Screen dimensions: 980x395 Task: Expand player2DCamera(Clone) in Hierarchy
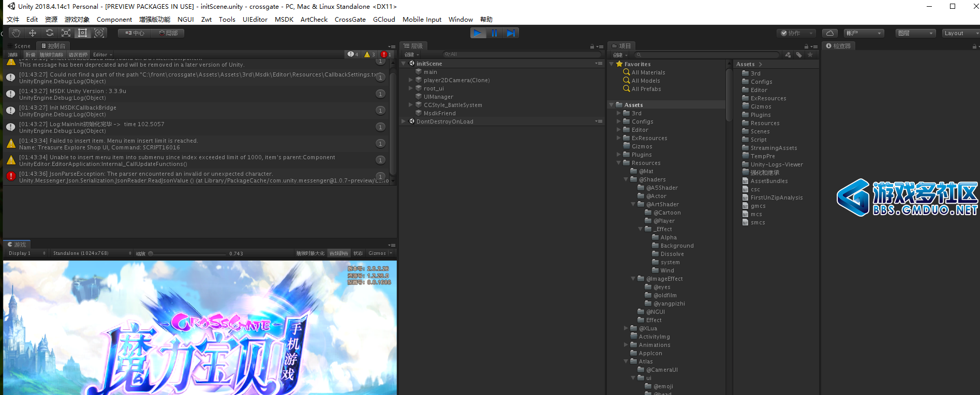point(411,80)
